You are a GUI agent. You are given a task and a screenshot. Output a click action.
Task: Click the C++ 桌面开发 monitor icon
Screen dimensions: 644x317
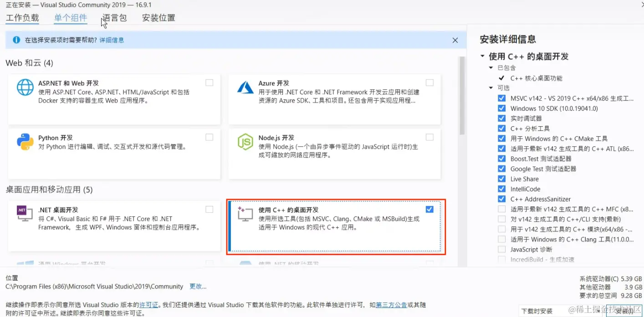click(x=245, y=214)
